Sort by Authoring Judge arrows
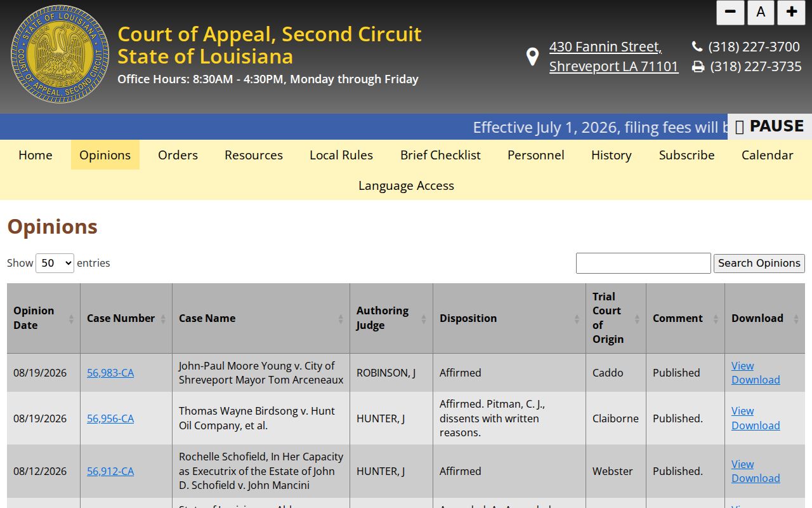Viewport: 812px width, 508px height. [x=424, y=319]
